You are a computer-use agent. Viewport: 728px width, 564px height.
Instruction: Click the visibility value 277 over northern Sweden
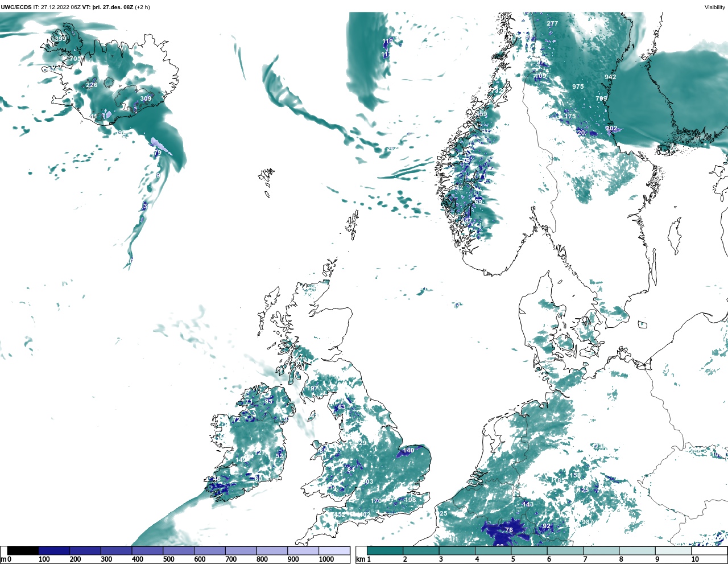tap(552, 23)
